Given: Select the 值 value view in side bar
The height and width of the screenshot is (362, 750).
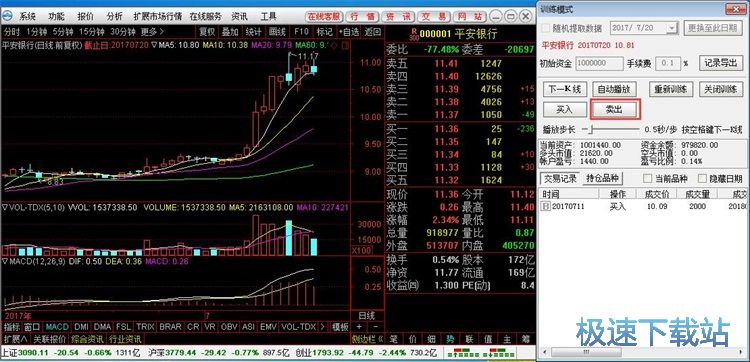Looking at the screenshot, I should click(488, 339).
